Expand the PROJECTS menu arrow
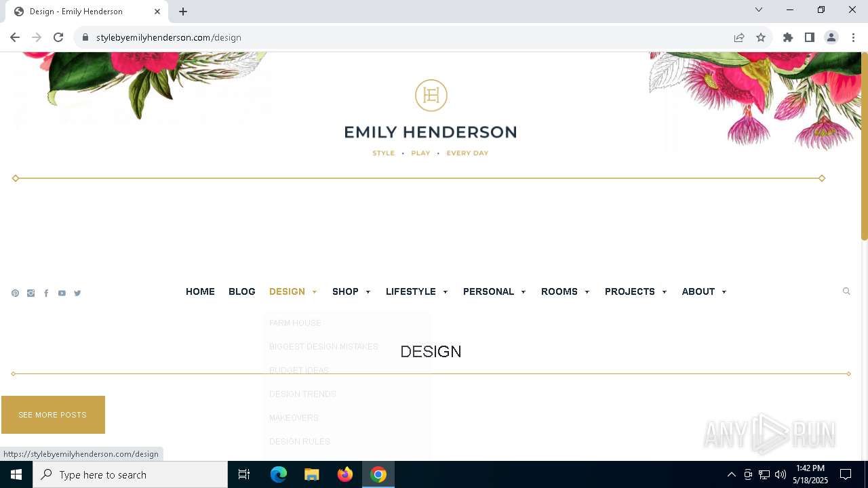Viewport: 868px width, 488px height. [x=665, y=292]
